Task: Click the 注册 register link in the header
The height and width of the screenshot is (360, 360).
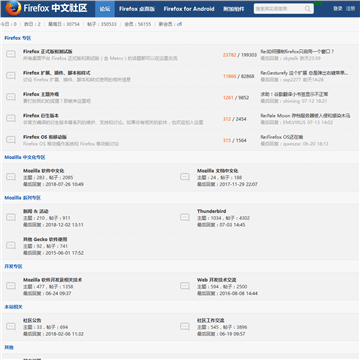Action: click(350, 8)
